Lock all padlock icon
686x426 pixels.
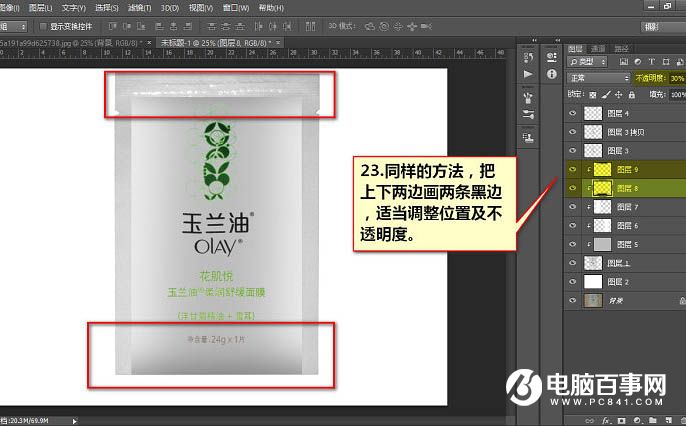point(631,94)
